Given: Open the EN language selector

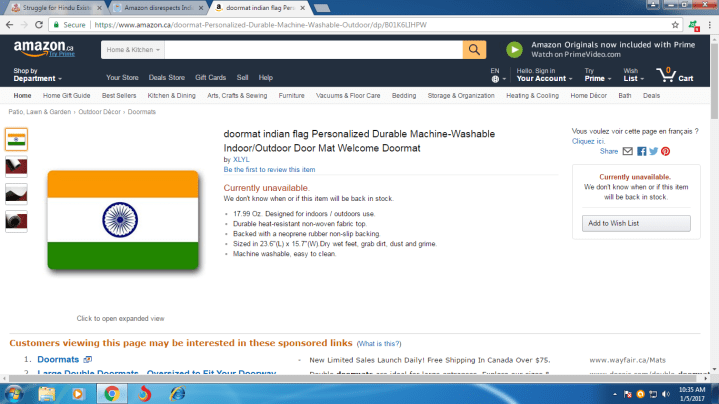Looking at the screenshot, I should point(495,74).
